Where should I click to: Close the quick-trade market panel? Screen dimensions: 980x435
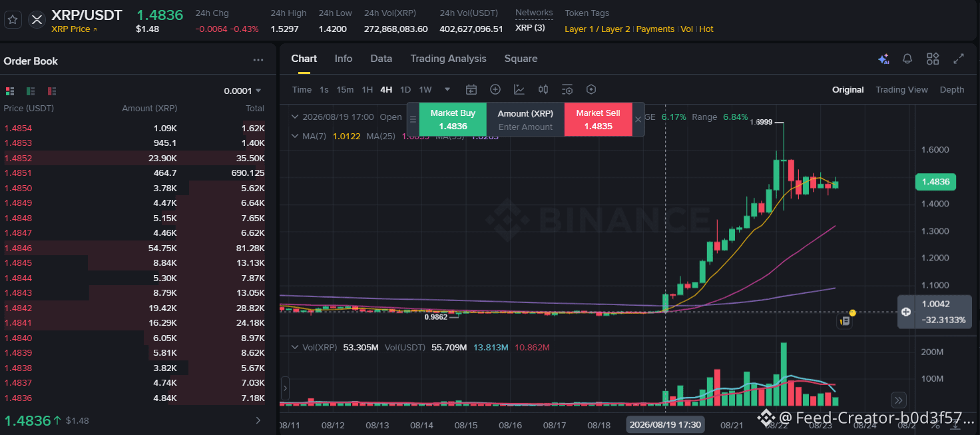click(x=638, y=119)
